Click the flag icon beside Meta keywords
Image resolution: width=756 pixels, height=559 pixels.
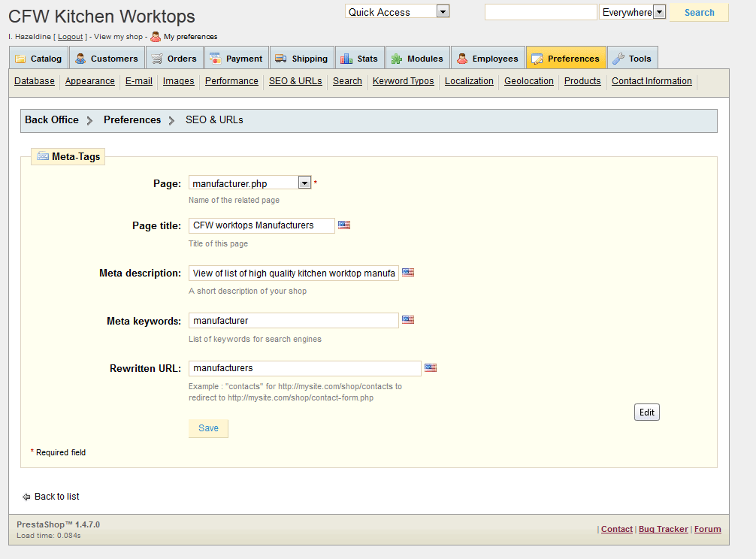point(408,320)
